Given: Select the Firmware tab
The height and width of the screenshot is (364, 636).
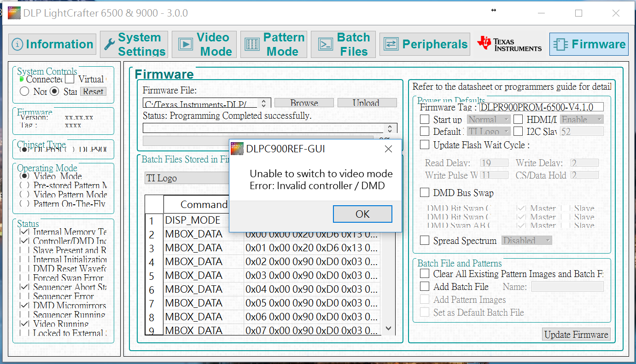Looking at the screenshot, I should click(589, 44).
